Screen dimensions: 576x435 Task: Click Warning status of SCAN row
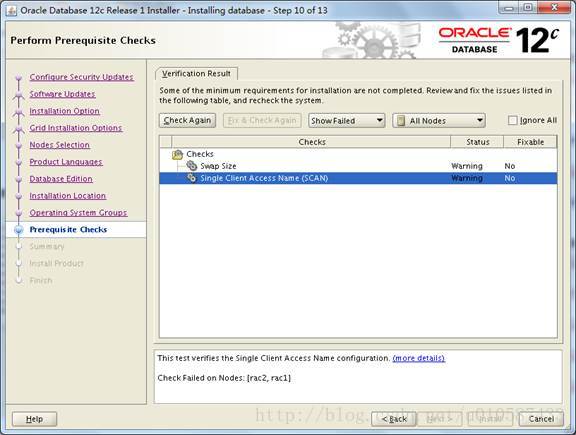point(467,178)
